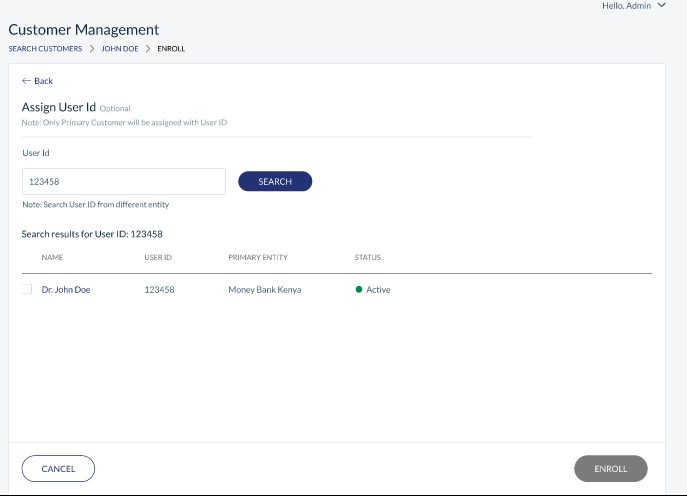Select the Dr. John Doe row checkbox
The width and height of the screenshot is (687, 496).
27,289
